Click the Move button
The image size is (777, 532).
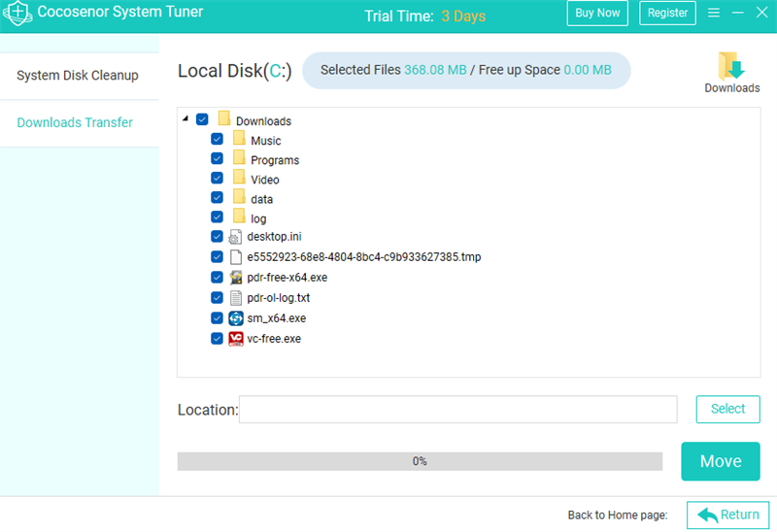point(721,461)
